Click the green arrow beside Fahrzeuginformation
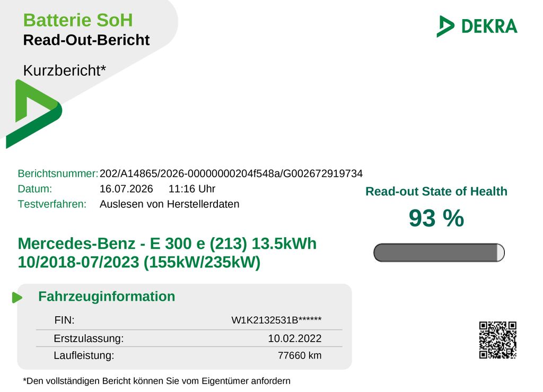This screenshot has width=543, height=392. tap(17, 298)
